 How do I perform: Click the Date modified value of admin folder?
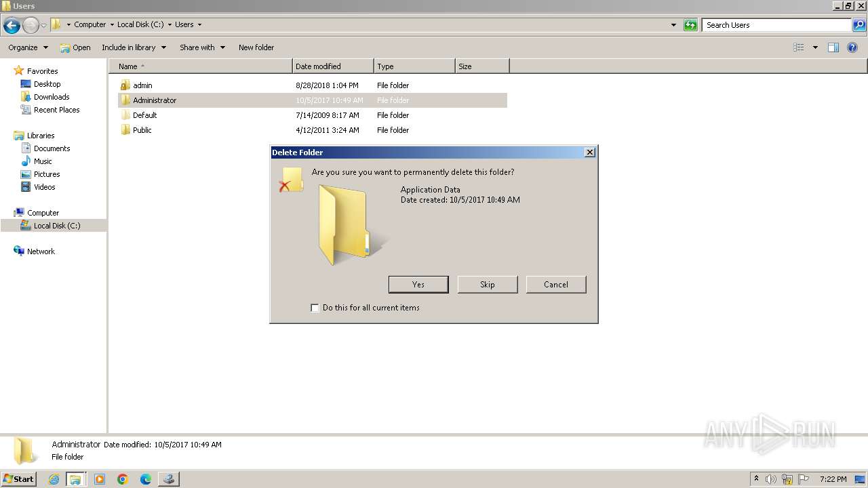click(327, 85)
